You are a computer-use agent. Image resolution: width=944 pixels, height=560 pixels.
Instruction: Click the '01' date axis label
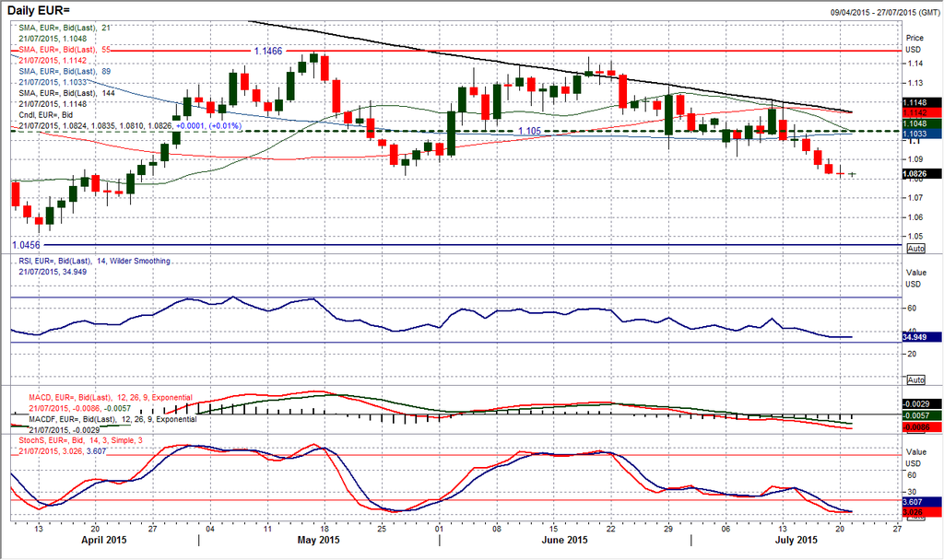click(x=439, y=529)
